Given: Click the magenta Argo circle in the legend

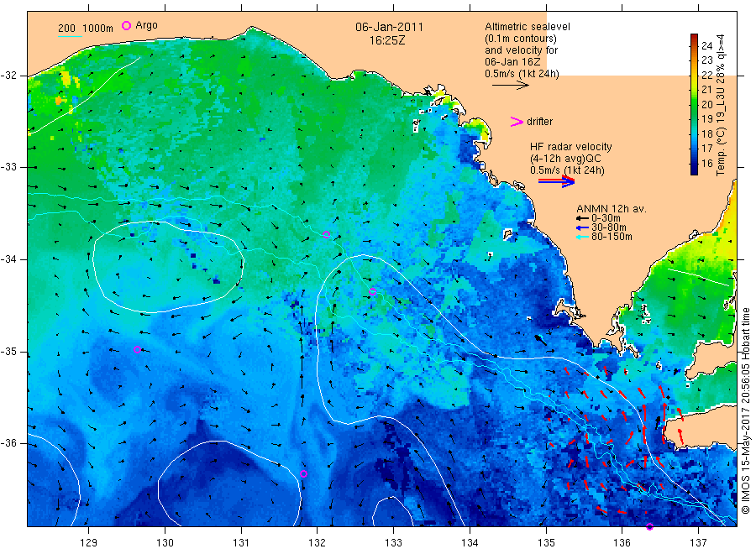Looking at the screenshot, I should point(126,25).
